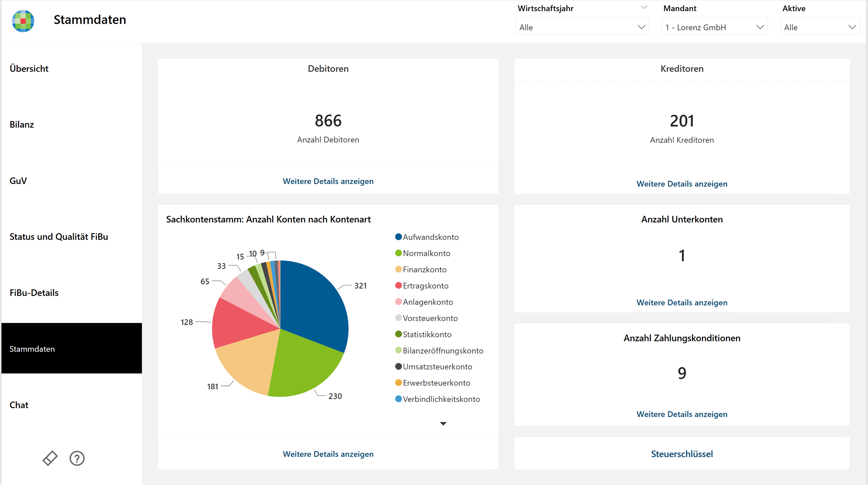
Task: Select the Normalkonto legend dot
Action: [398, 253]
